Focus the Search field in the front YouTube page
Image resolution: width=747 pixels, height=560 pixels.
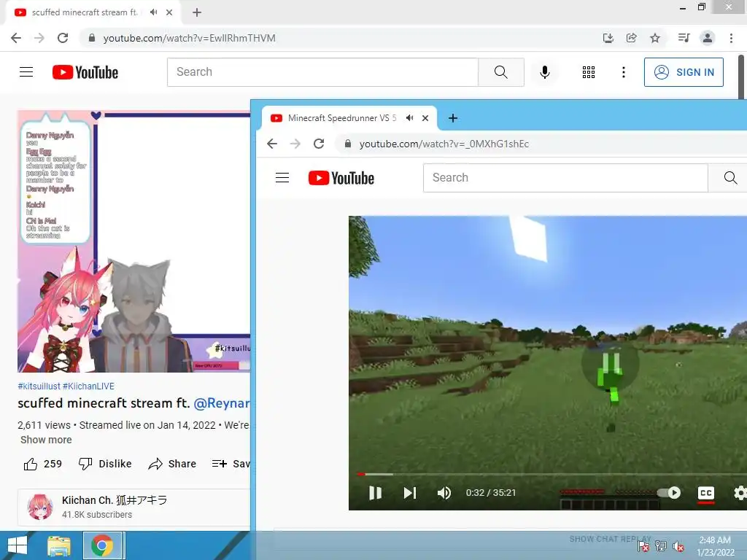point(565,178)
